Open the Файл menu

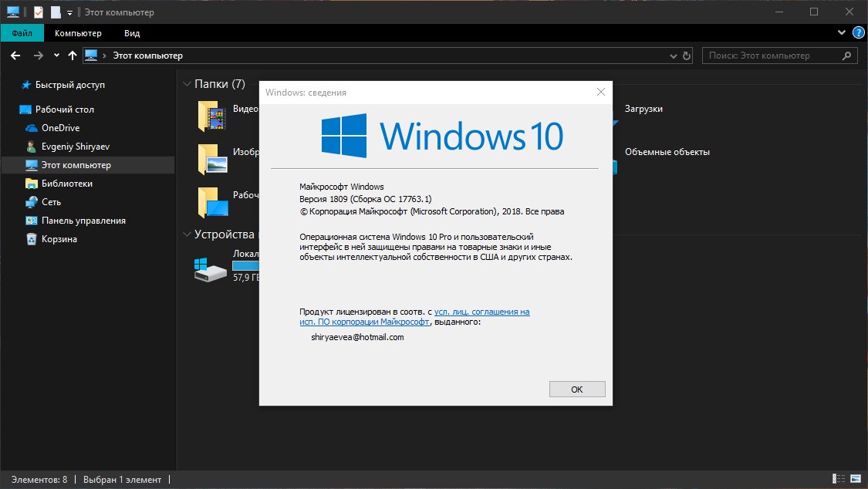pyautogui.click(x=22, y=33)
